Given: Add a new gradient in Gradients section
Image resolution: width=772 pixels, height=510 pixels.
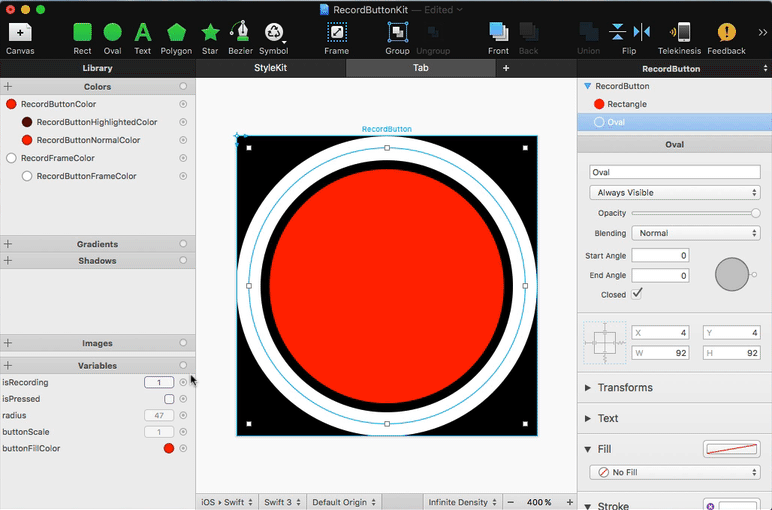Looking at the screenshot, I should point(8,244).
